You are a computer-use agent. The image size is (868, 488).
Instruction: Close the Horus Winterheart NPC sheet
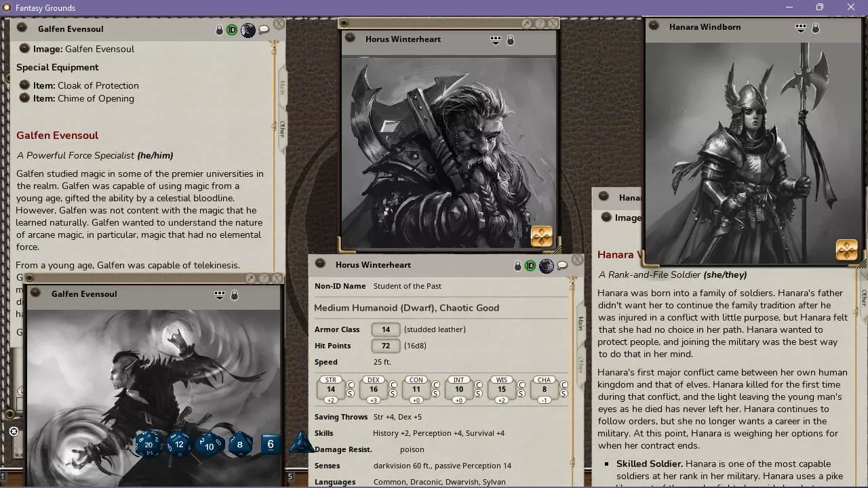[x=577, y=260]
